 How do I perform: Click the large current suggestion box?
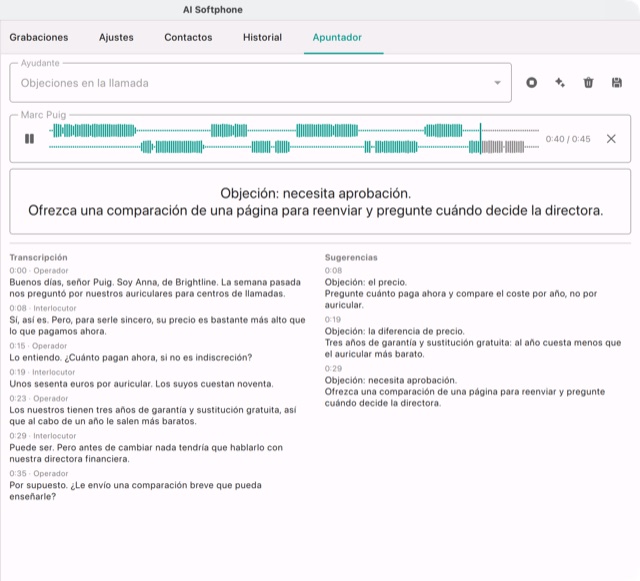tap(320, 202)
